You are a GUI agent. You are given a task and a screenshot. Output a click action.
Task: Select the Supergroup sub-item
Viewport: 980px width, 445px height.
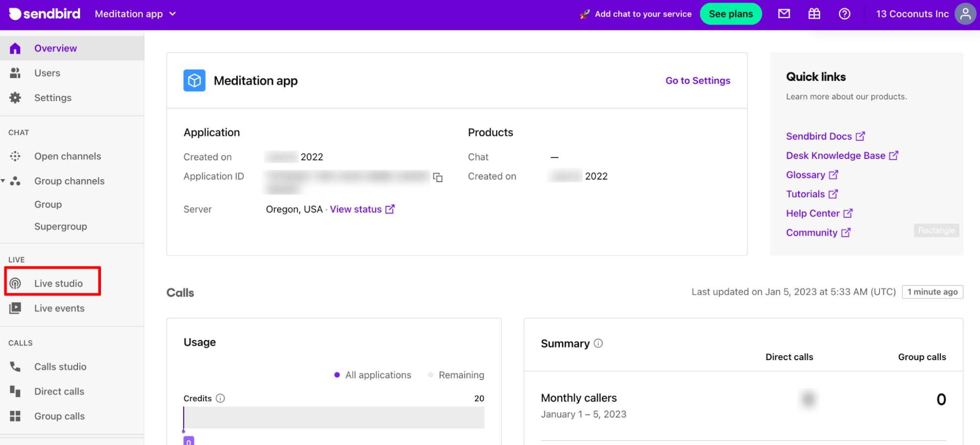tap(61, 226)
